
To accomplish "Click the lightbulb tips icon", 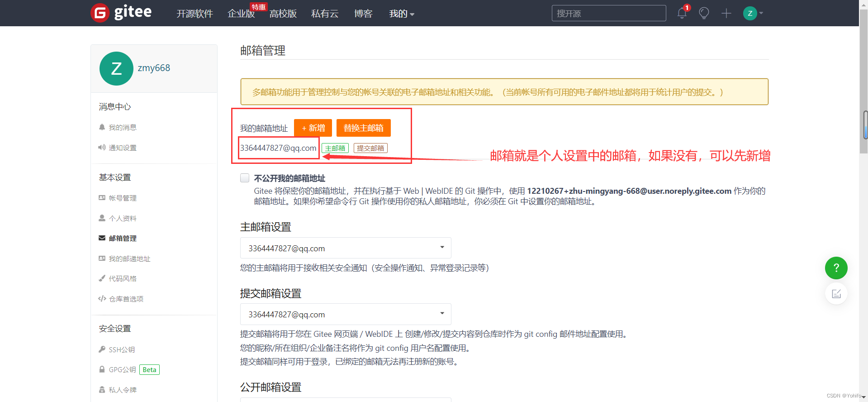I will pyautogui.click(x=704, y=13).
